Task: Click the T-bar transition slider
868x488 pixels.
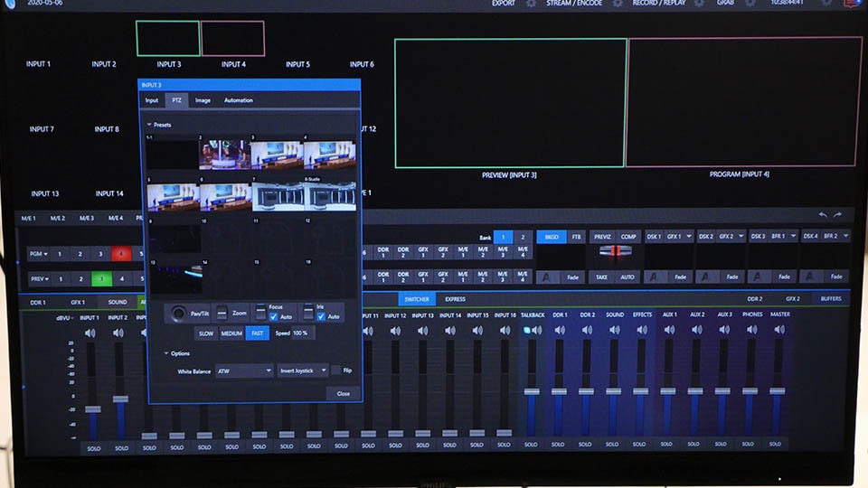Action: (x=615, y=252)
